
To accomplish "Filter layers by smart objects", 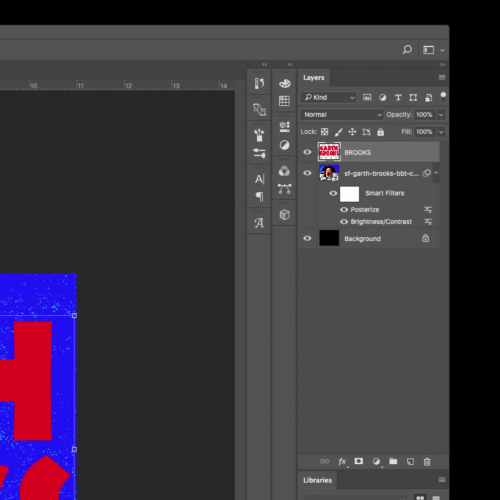I will click(429, 97).
